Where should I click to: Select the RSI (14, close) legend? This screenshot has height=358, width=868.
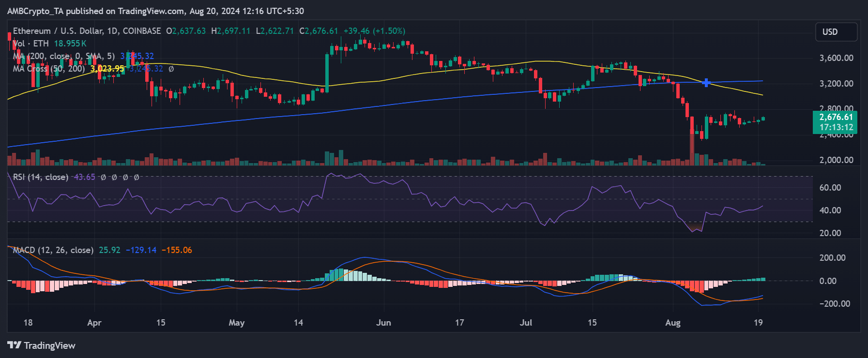(41, 177)
